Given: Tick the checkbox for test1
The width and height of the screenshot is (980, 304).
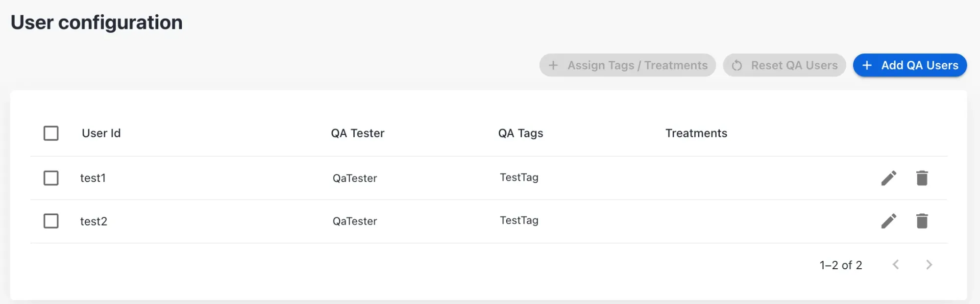Looking at the screenshot, I should [51, 178].
